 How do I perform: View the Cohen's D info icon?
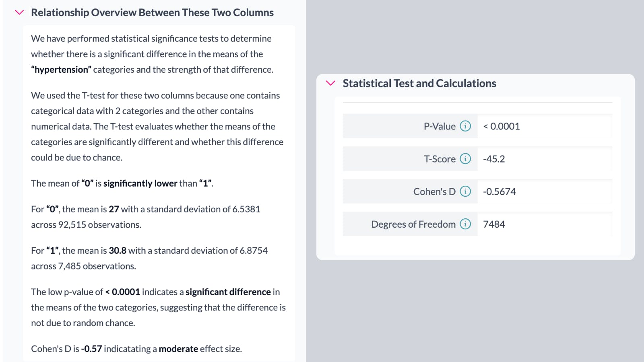[x=465, y=191]
